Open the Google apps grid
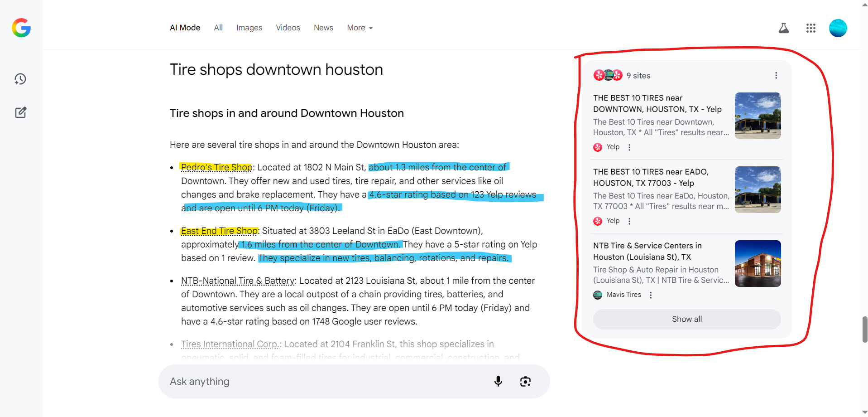Viewport: 868px width, 417px height. (x=811, y=28)
